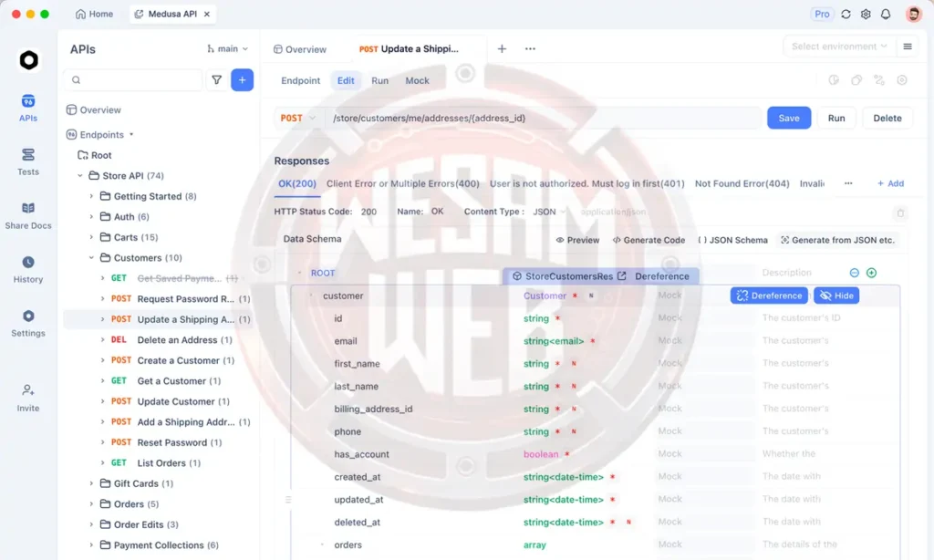Open the Delete an Address endpoint
The height and width of the screenshot is (560, 934).
pos(177,340)
